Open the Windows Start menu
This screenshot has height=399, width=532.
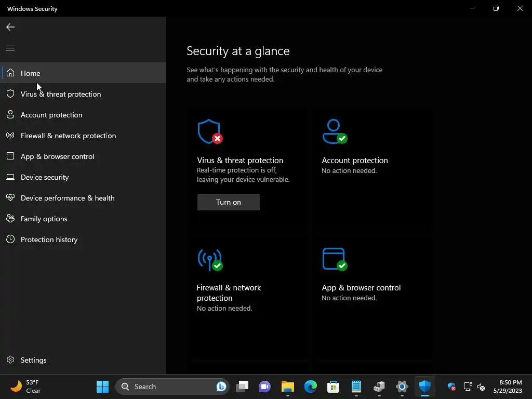[102, 387]
